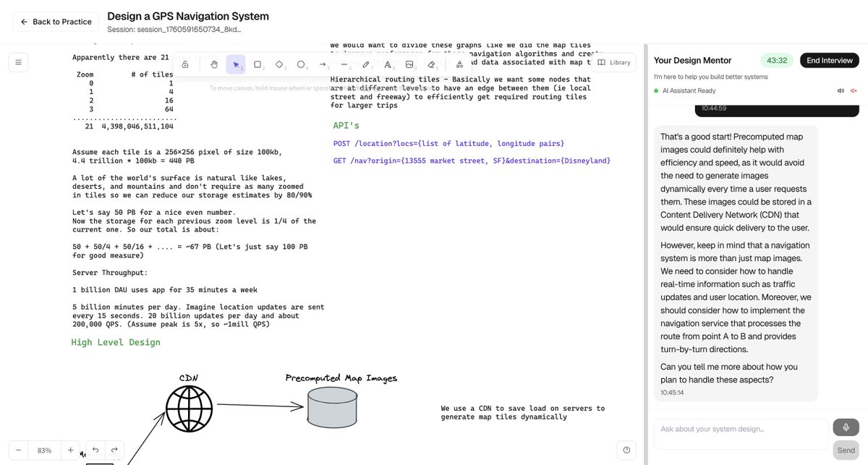868x465 pixels.
Task: Click the green API's heading text
Action: [346, 126]
